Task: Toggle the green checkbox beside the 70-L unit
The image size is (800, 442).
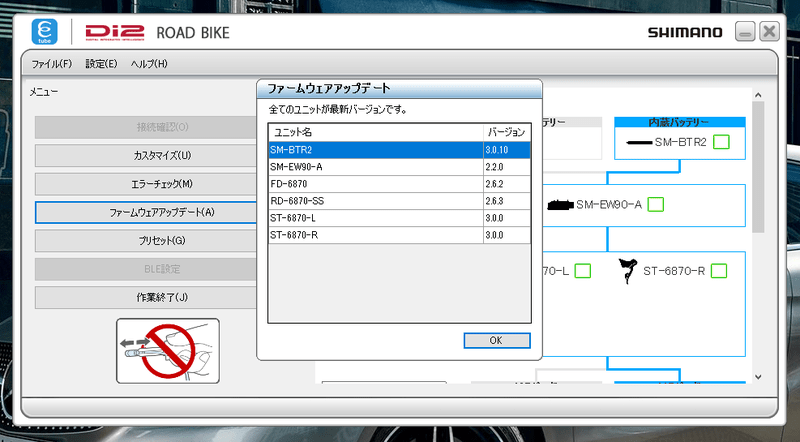Action: click(x=583, y=271)
